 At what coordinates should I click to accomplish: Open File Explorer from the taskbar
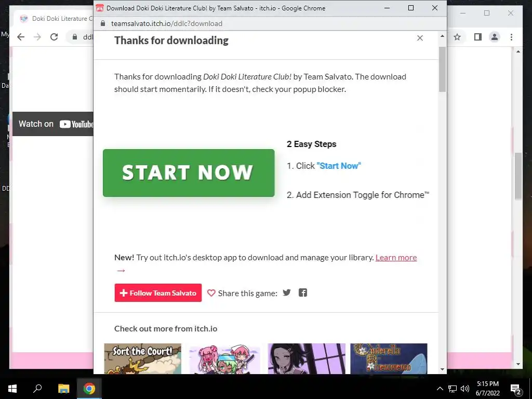(x=63, y=389)
